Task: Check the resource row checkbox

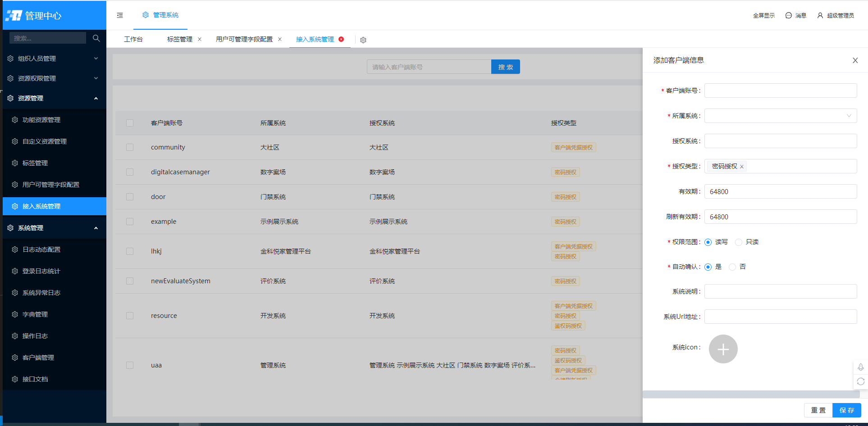Action: click(x=130, y=316)
